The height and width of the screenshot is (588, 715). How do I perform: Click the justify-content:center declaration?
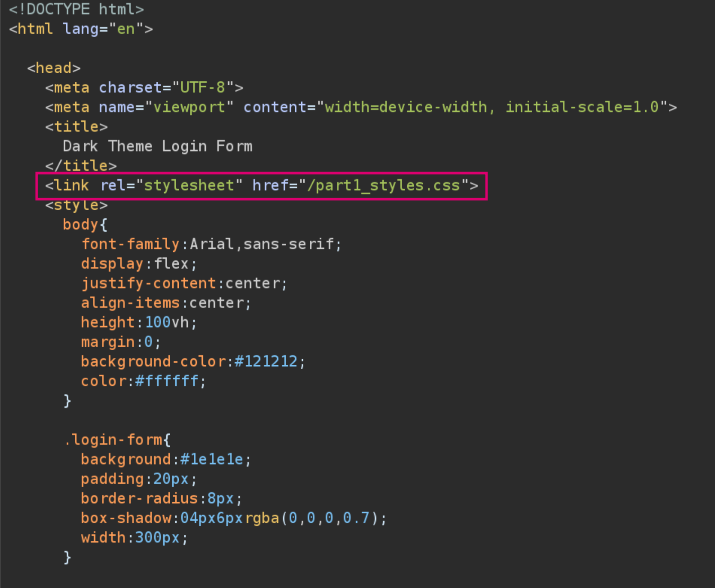[184, 283]
